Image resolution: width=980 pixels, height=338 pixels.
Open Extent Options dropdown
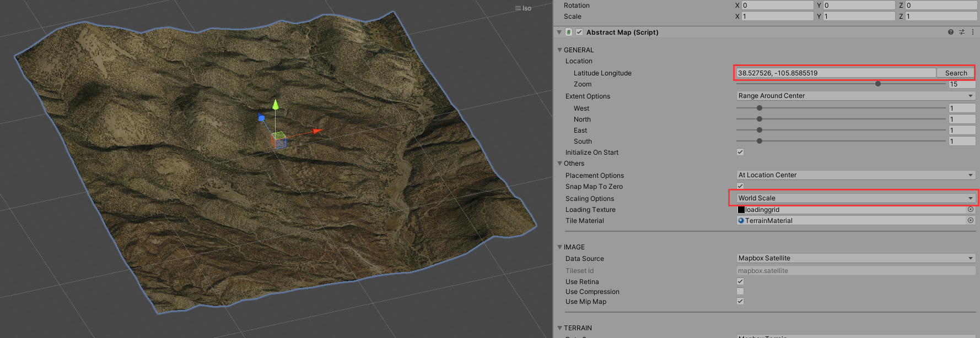click(x=856, y=96)
